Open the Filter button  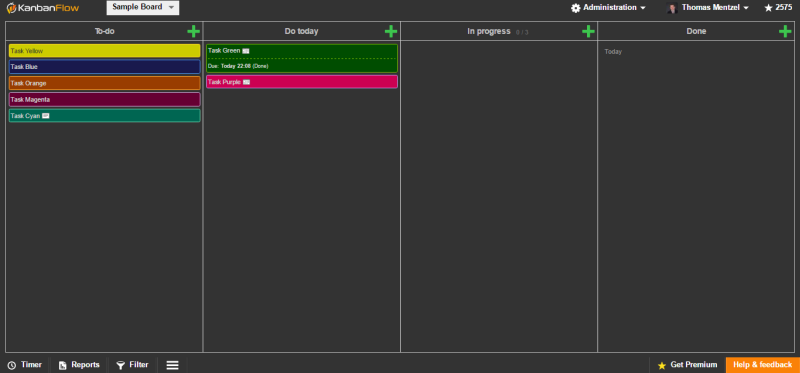(132, 365)
